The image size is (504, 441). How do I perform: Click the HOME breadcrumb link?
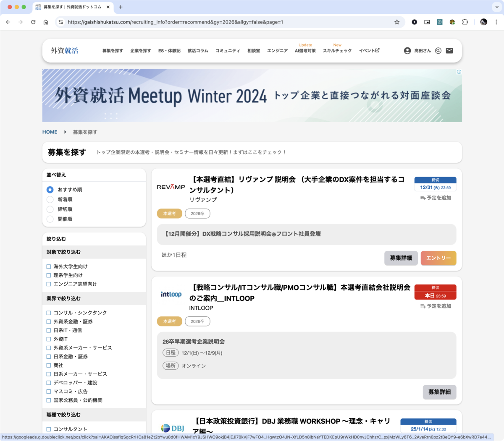[x=50, y=132]
